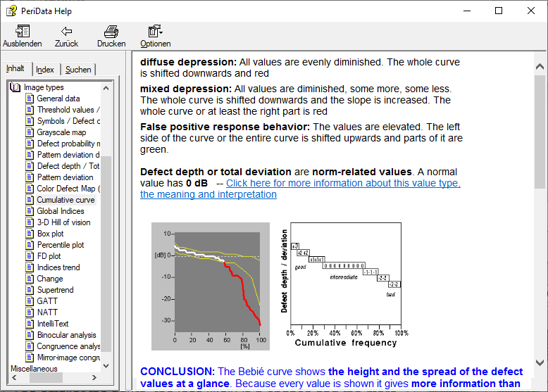Click the page icon beside IntelliText
The image size is (548, 392).
click(x=30, y=324)
